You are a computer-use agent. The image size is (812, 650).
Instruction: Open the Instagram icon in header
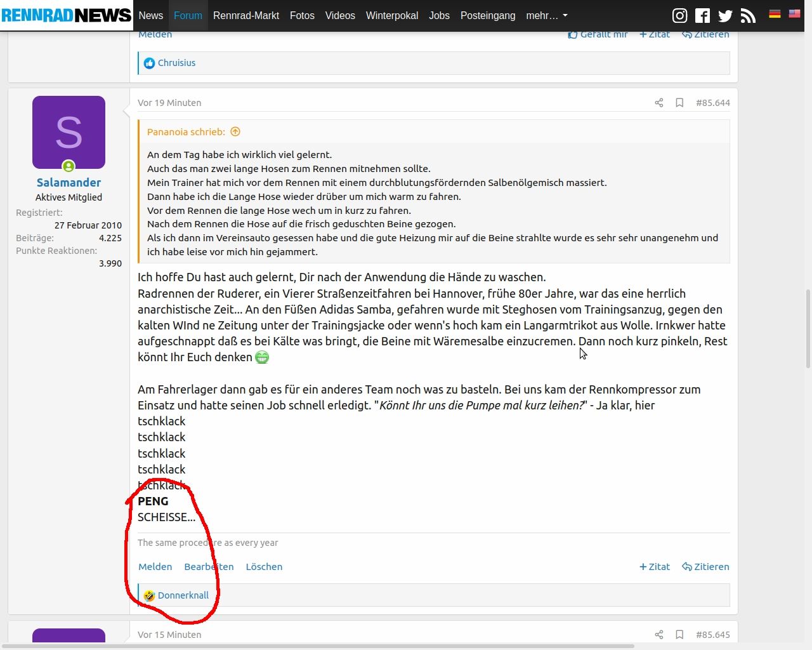pos(679,16)
